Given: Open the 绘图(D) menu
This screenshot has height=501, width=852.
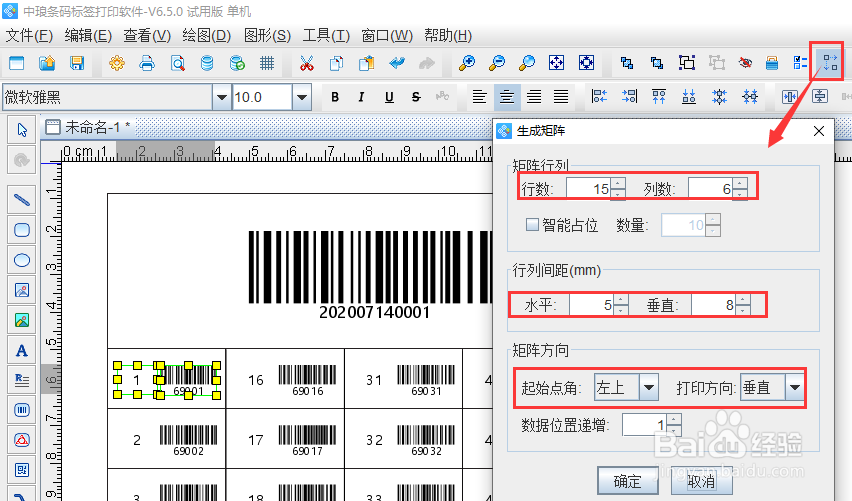Looking at the screenshot, I should click(206, 36).
